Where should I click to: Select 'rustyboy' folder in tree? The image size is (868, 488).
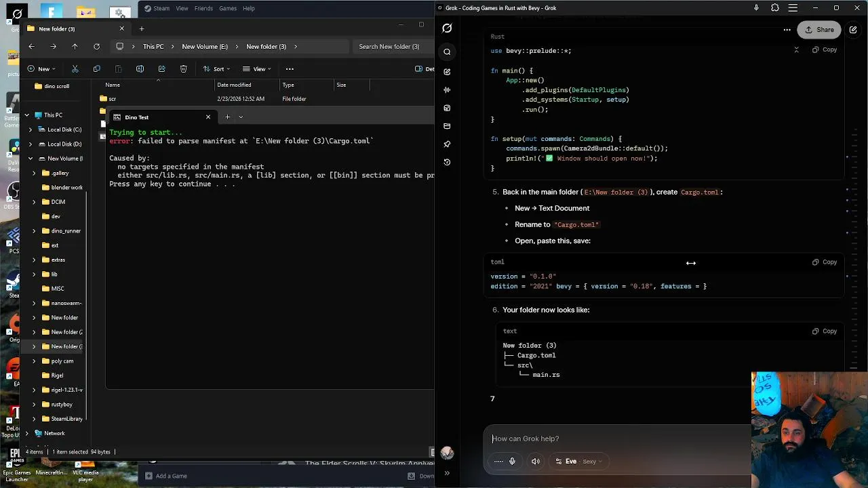coord(62,405)
